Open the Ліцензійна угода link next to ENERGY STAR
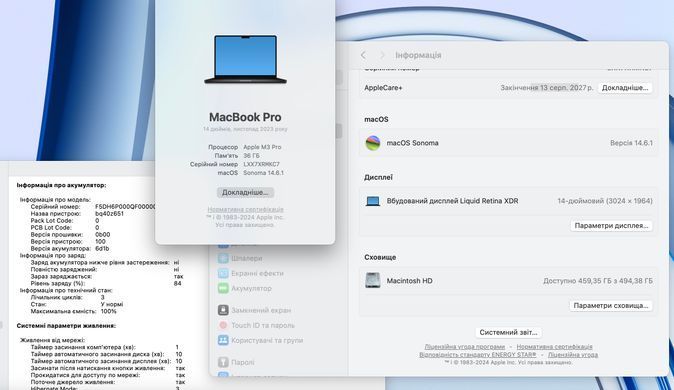This screenshot has height=390, width=674. click(573, 355)
